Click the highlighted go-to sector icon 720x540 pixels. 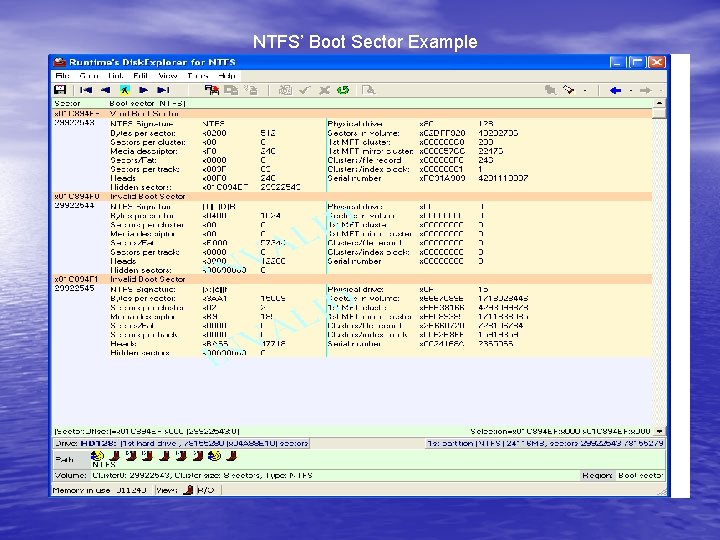pos(125,89)
